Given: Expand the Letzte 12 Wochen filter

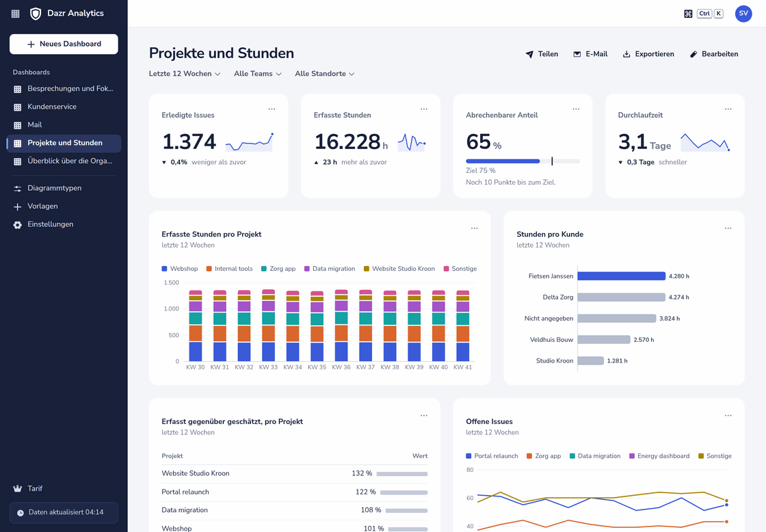Looking at the screenshot, I should pos(185,74).
